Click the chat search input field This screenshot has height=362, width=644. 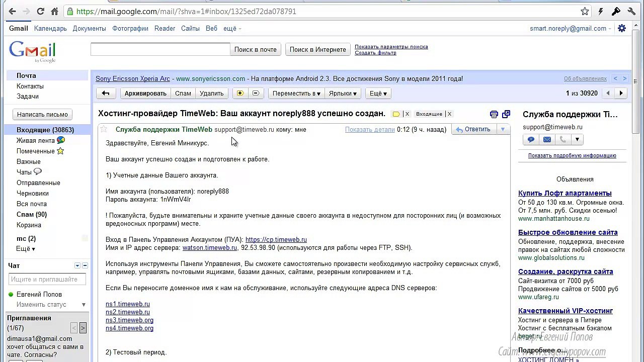[47, 279]
